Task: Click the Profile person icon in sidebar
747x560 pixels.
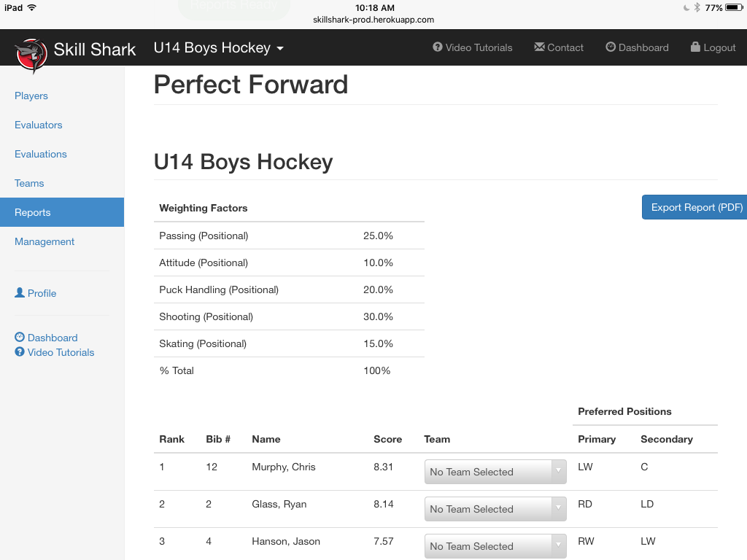Action: (20, 293)
